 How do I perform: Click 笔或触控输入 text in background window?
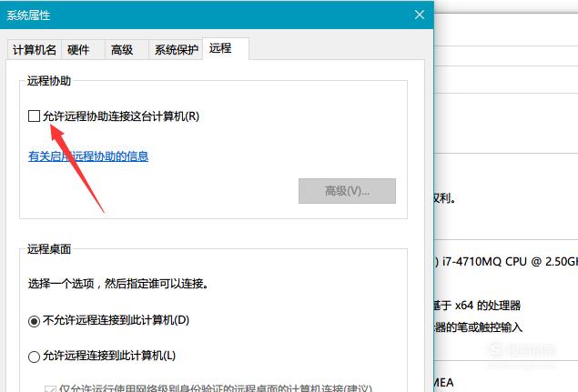point(490,327)
